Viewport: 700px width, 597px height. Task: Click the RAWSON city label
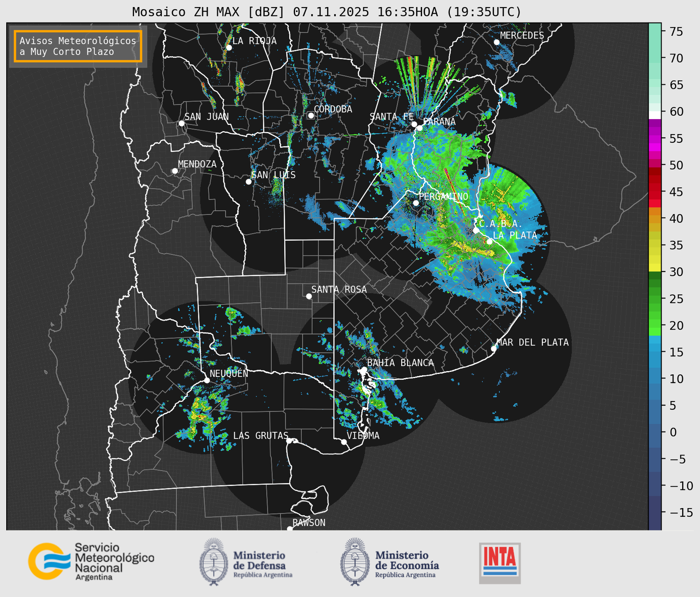click(x=309, y=523)
